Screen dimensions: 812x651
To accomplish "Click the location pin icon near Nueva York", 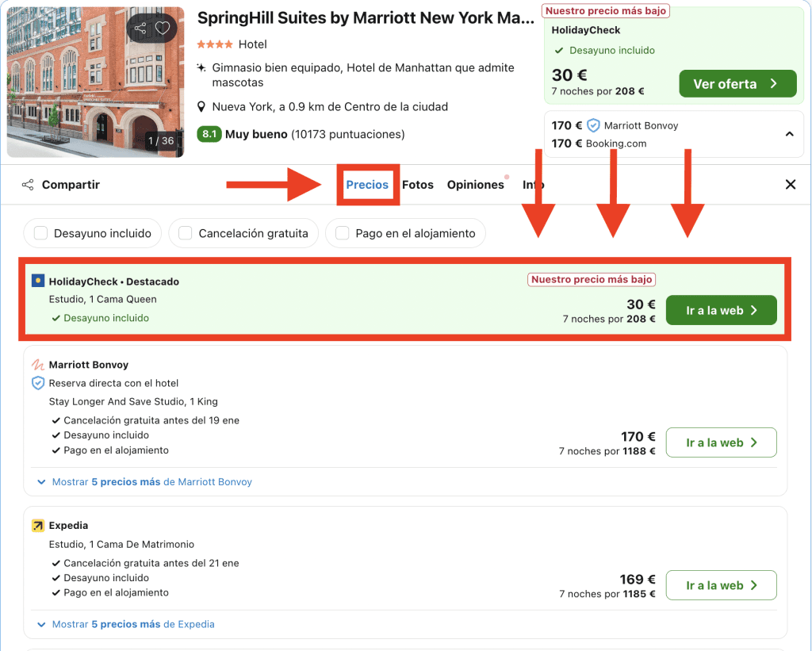I will coord(202,107).
